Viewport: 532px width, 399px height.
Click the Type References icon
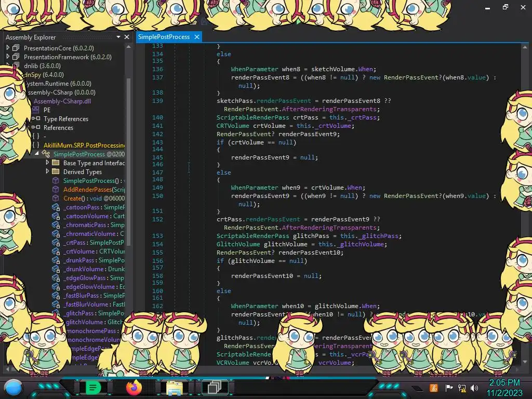tap(36, 118)
